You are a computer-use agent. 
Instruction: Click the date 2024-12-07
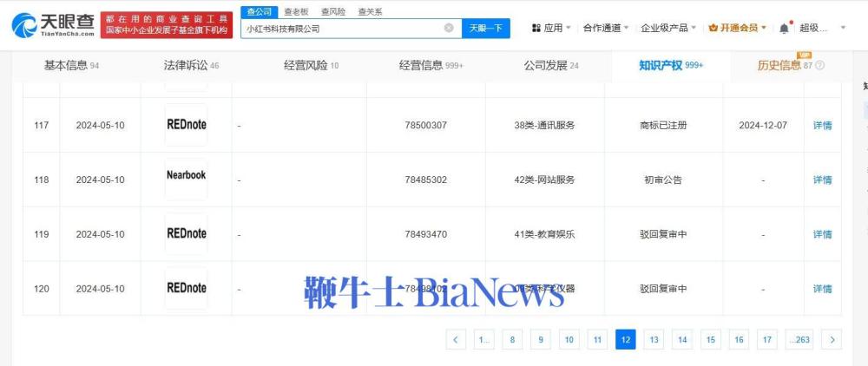(x=763, y=125)
